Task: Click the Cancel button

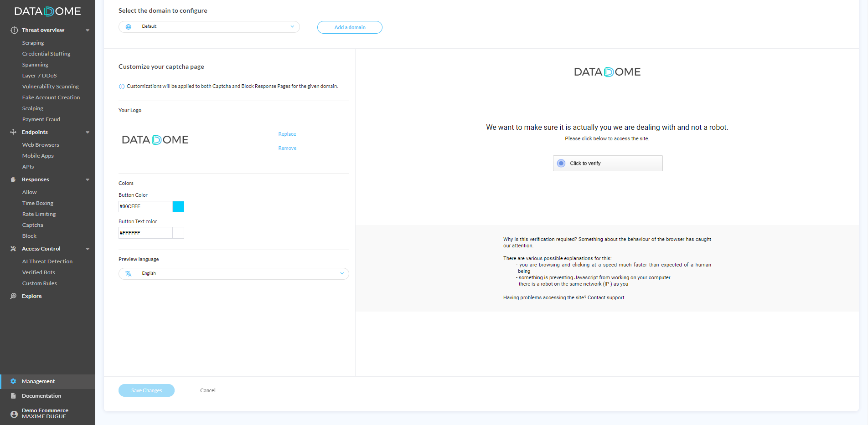Action: (208, 390)
